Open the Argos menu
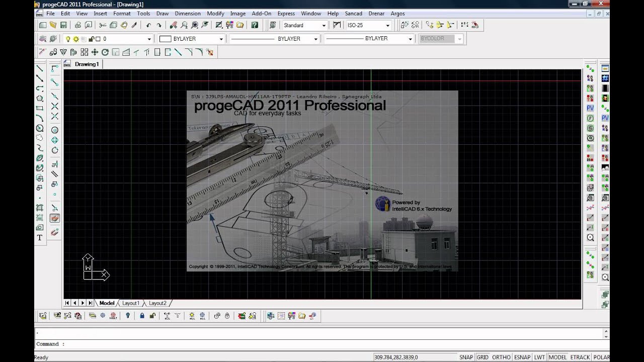 (397, 14)
